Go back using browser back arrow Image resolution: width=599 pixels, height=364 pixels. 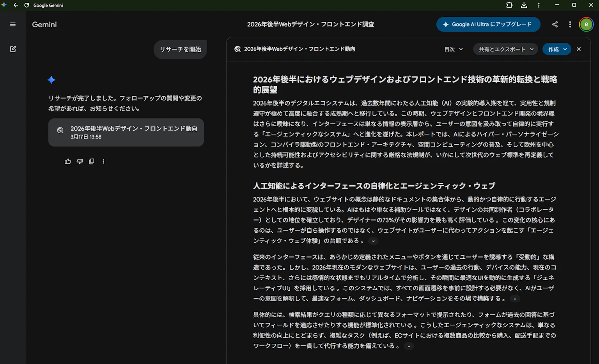[x=16, y=5]
